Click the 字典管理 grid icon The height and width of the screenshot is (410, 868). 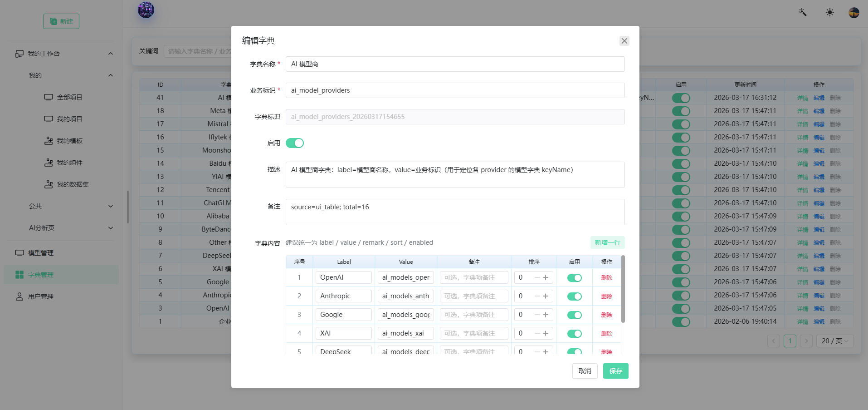click(x=20, y=275)
